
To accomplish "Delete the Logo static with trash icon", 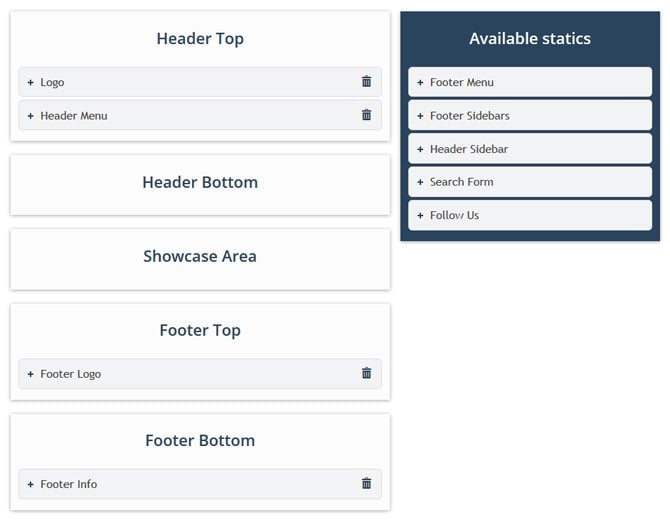I will pyautogui.click(x=366, y=82).
